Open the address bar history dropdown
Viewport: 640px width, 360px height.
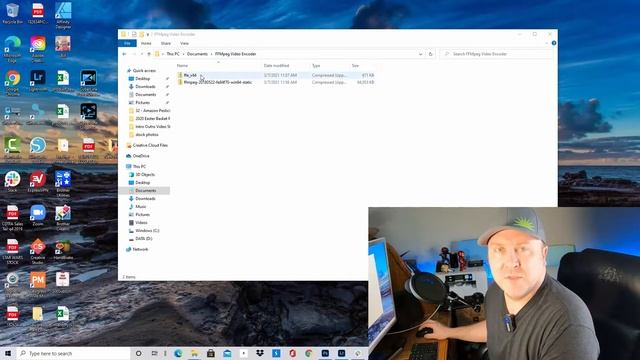click(x=420, y=54)
